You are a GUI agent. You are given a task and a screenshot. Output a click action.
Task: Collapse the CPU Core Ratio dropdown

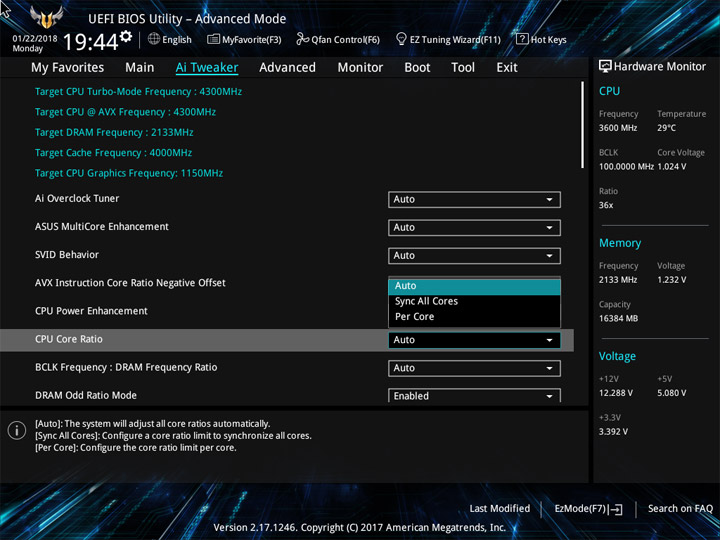pos(474,340)
